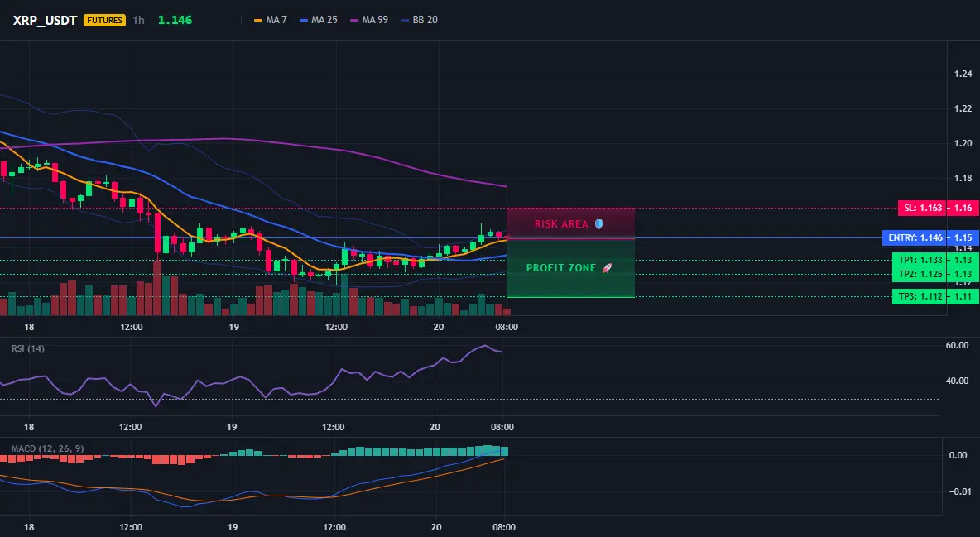Screen dimensions: 980x537
Task: Toggle the MA 99 legend item
Action: click(369, 20)
